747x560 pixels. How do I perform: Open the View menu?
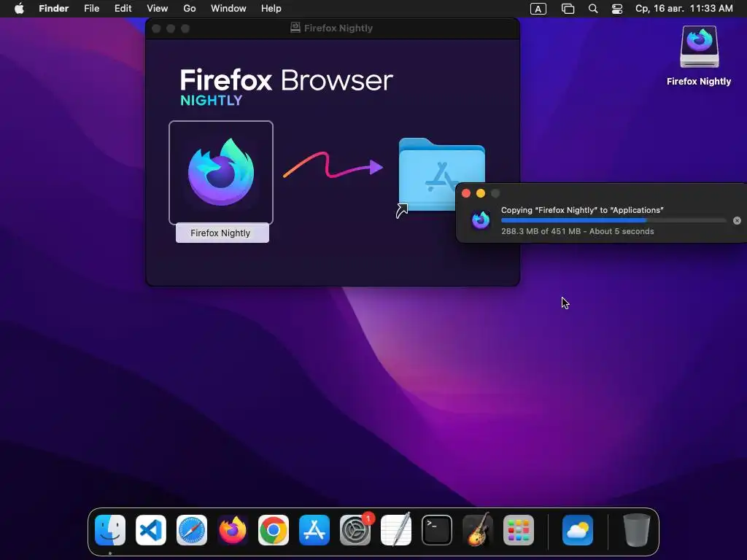coord(158,9)
